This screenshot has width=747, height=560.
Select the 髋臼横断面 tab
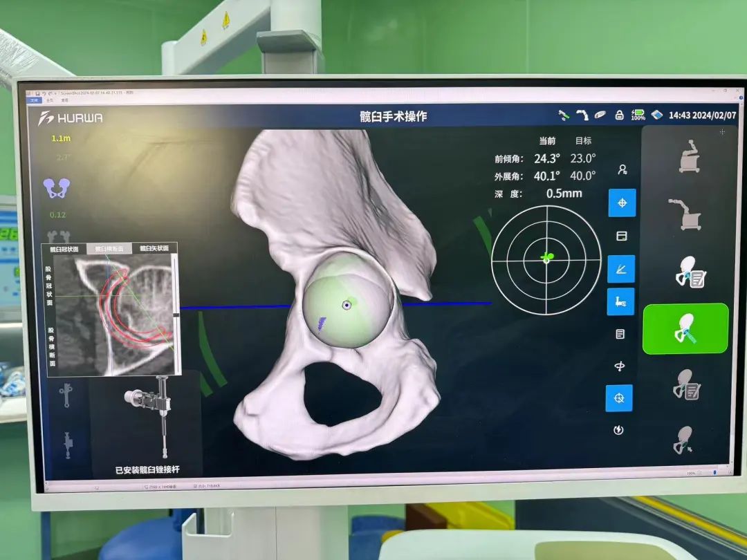point(110,249)
